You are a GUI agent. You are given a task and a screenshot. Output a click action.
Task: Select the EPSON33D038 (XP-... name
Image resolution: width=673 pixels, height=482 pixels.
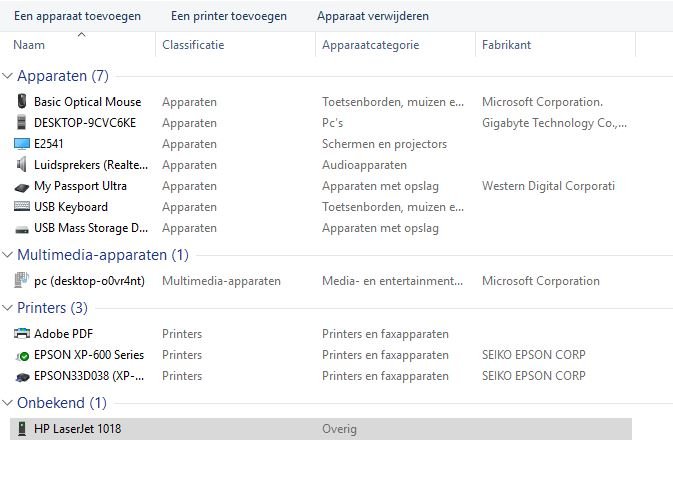(89, 376)
